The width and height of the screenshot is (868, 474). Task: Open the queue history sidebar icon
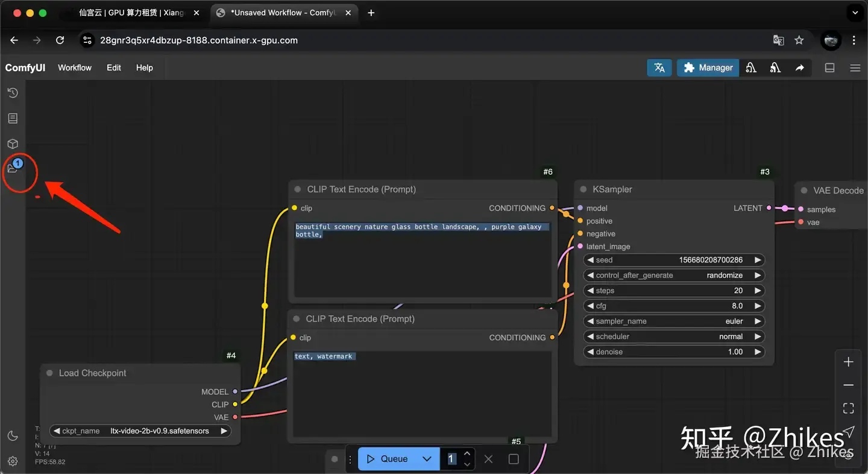coord(13,93)
